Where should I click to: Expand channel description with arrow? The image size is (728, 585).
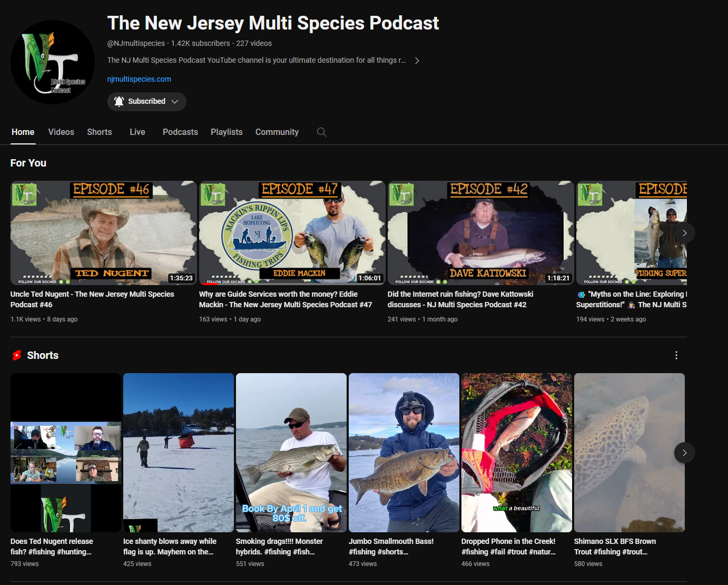coord(417,61)
